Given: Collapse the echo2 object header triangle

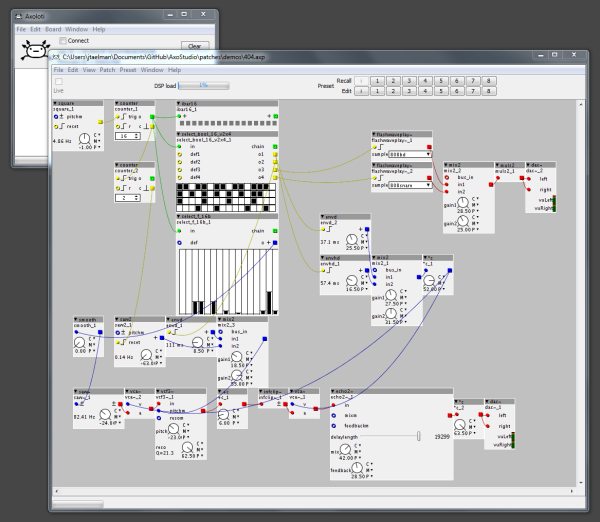Looking at the screenshot, I should [x=333, y=391].
